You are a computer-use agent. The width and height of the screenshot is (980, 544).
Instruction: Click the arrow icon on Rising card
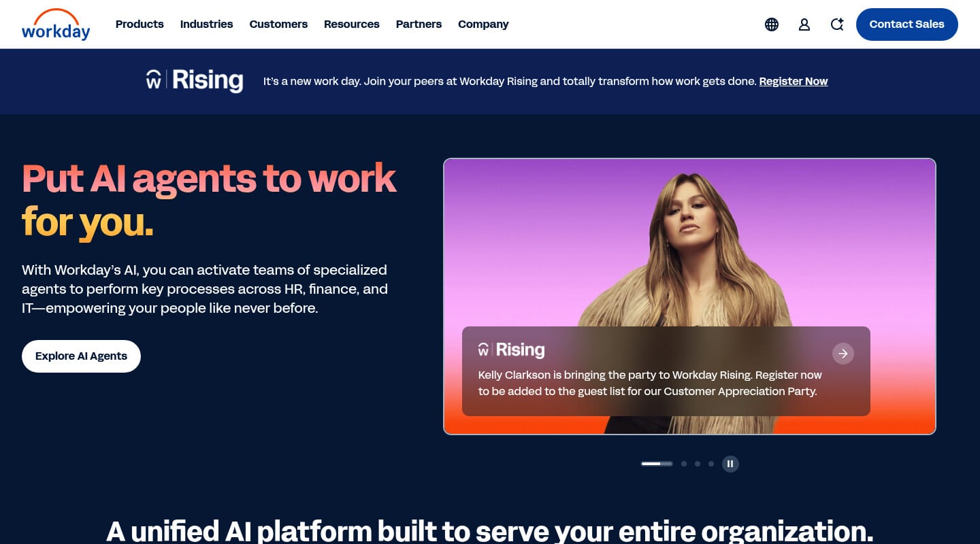[843, 354]
